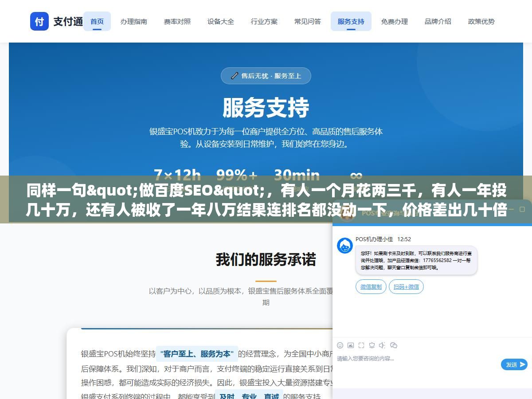Image resolution: width=532 pixels, height=399 pixels.
Task: Click the 售后无忧 · 服务至上 badge
Action: pos(266,76)
